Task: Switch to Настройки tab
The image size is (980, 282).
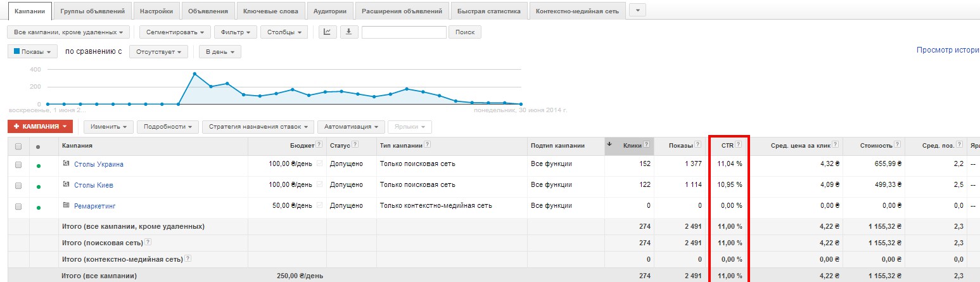Action: (x=156, y=11)
